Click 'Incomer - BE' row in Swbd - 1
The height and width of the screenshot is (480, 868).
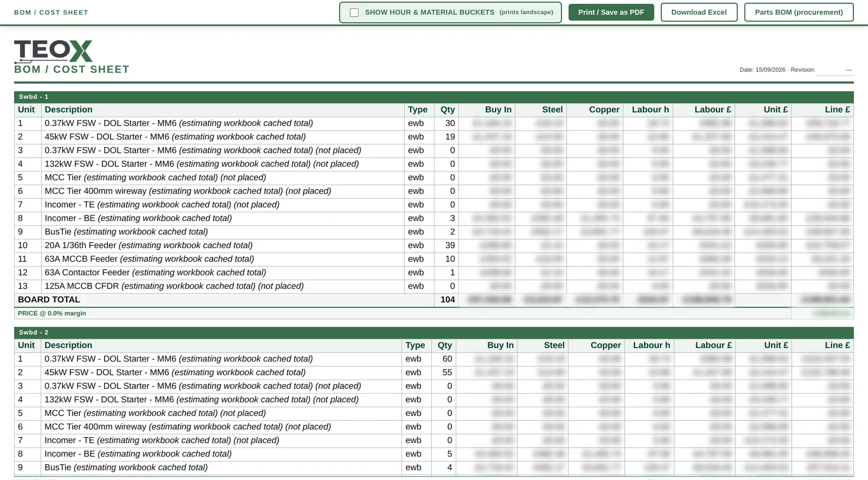(434, 218)
